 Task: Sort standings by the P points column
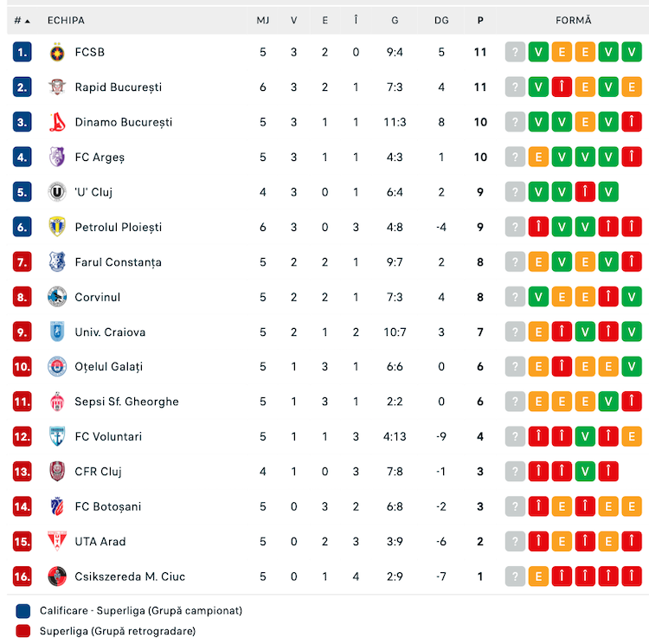pos(480,20)
